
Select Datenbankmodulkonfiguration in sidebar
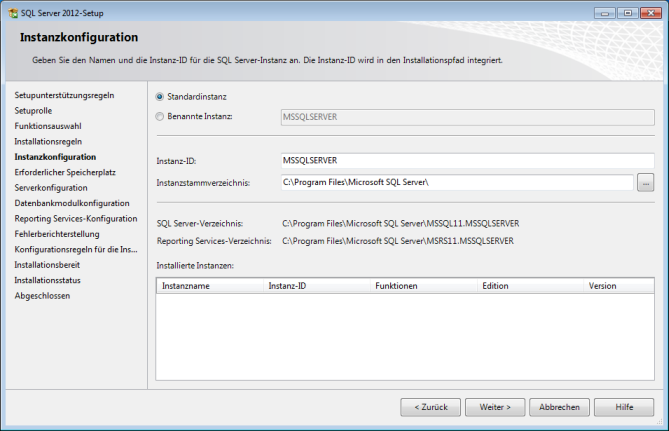(x=72, y=203)
